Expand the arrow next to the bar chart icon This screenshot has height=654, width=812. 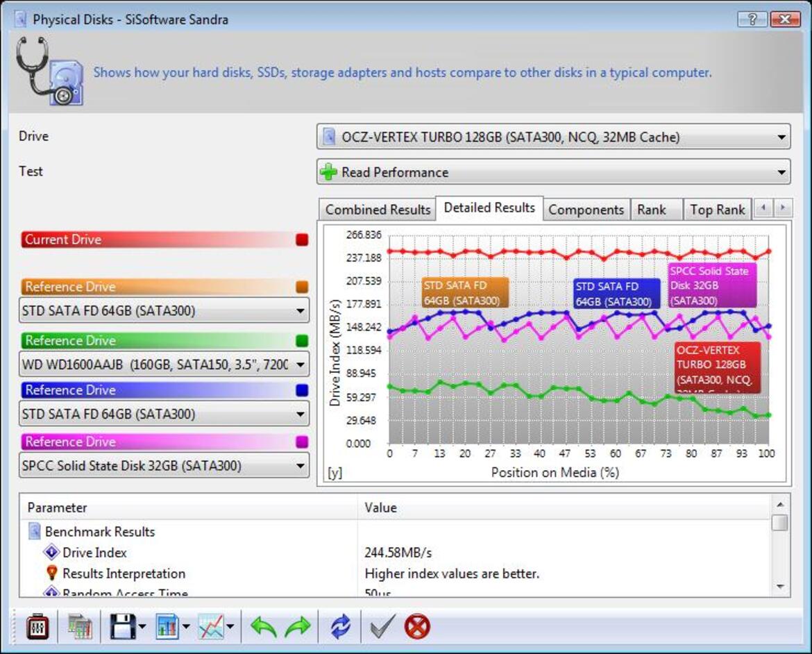tap(186, 627)
